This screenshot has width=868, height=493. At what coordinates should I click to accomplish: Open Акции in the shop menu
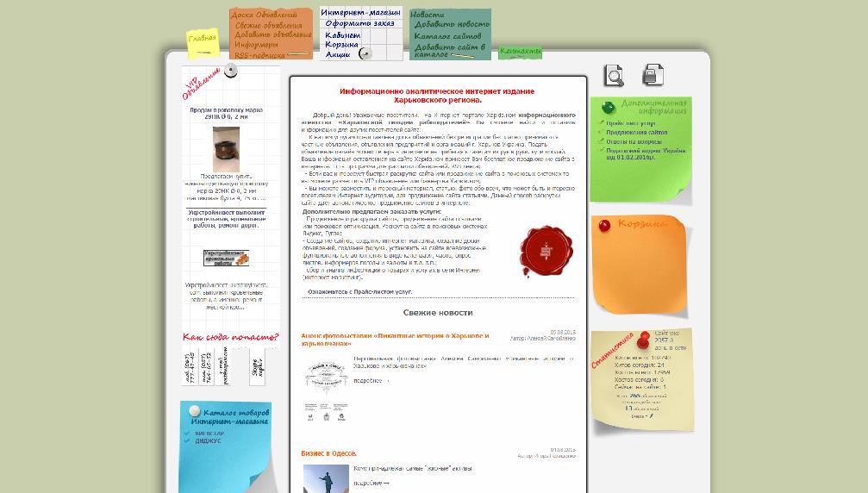point(338,54)
